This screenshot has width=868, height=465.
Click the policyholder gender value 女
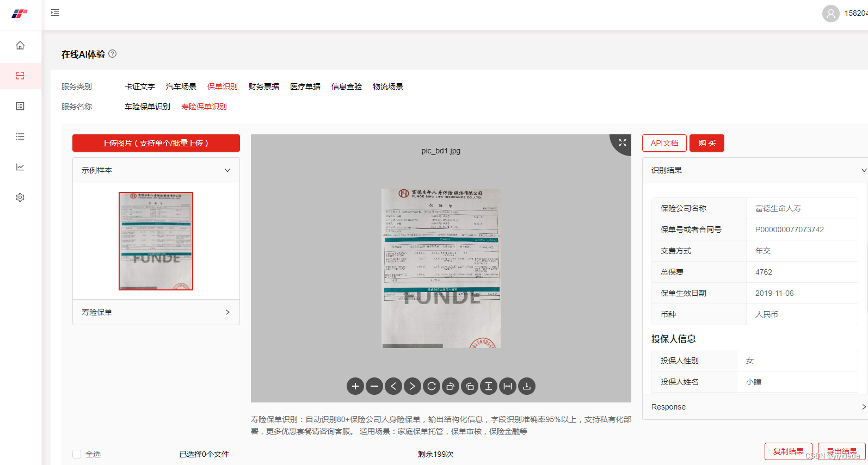tap(750, 361)
